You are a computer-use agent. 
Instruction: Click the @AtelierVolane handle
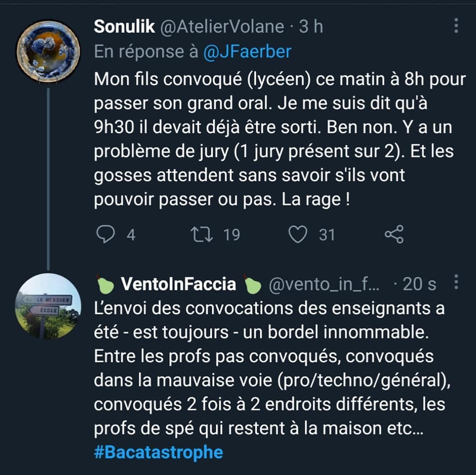(222, 27)
